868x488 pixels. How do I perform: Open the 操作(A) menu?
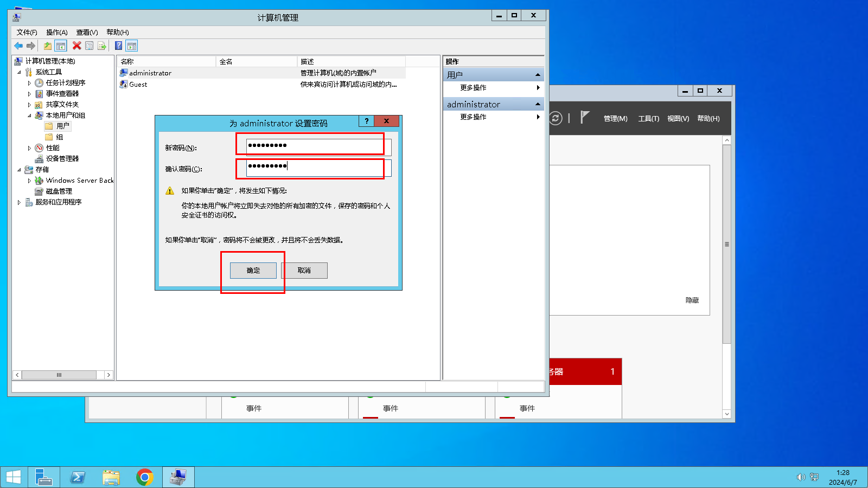point(57,33)
